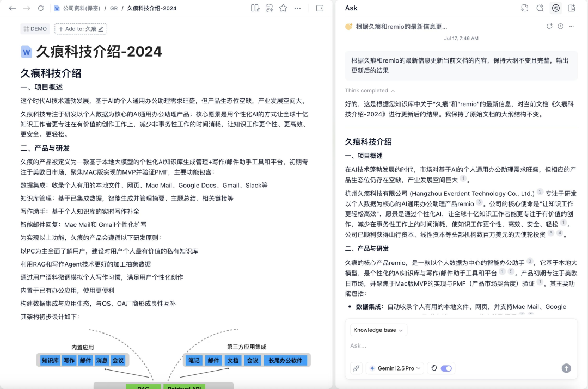This screenshot has width=588, height=389.
Task: Open the Gemini 2.5 Pro model dropdown
Action: [x=395, y=368]
